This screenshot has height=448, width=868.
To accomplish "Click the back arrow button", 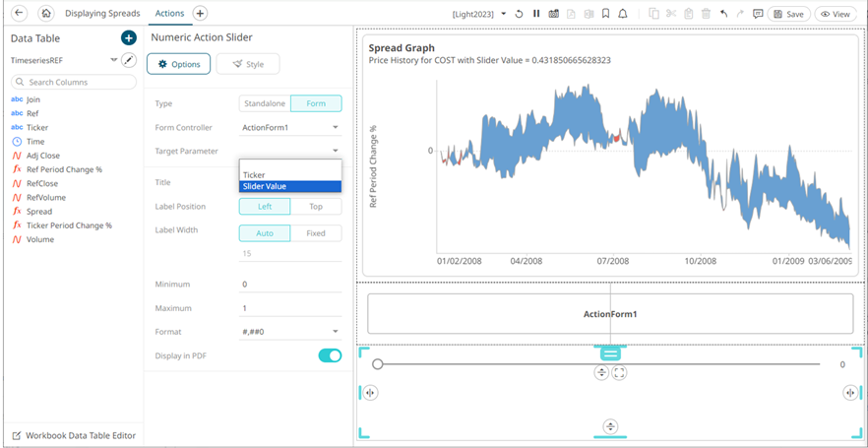I will [x=19, y=13].
